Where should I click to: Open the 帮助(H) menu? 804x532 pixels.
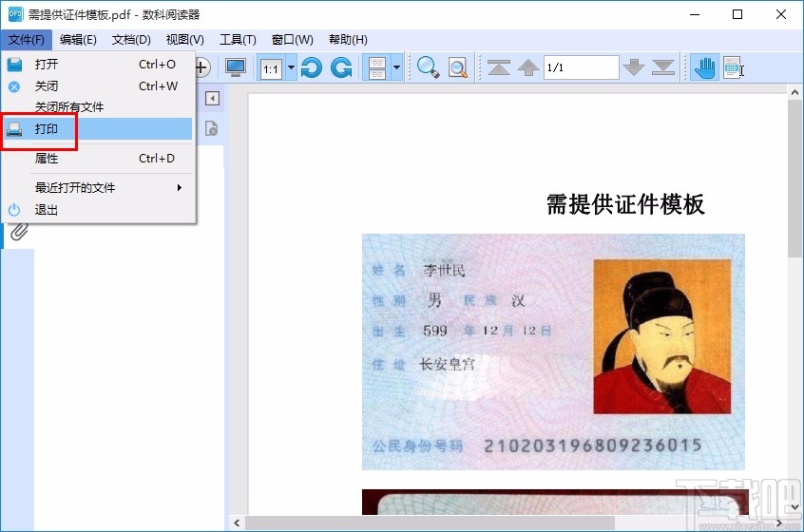click(348, 40)
